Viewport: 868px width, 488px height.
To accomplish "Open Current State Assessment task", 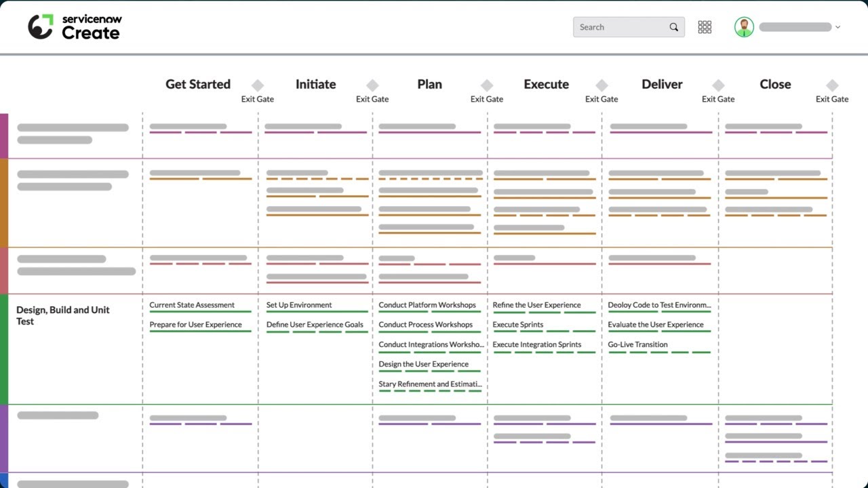I will point(192,305).
